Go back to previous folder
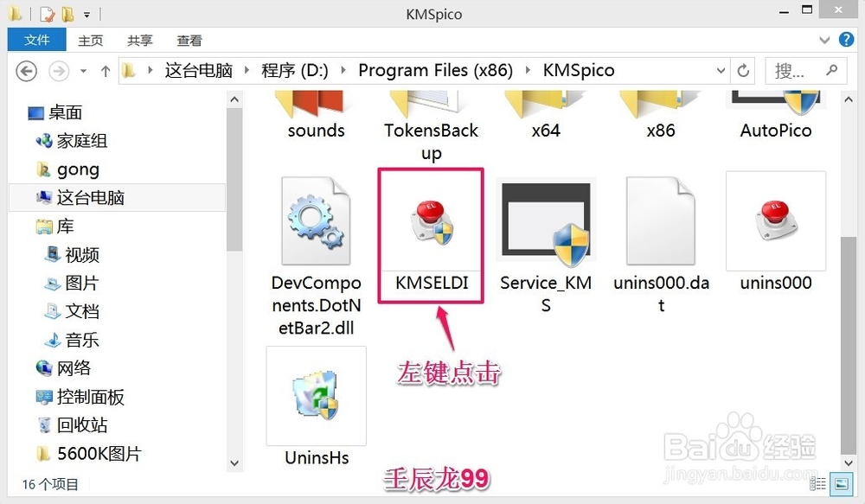865x504 pixels. (x=26, y=71)
